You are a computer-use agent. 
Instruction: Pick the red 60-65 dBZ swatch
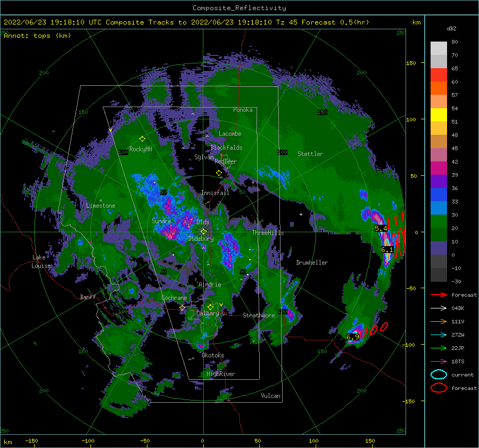439,75
